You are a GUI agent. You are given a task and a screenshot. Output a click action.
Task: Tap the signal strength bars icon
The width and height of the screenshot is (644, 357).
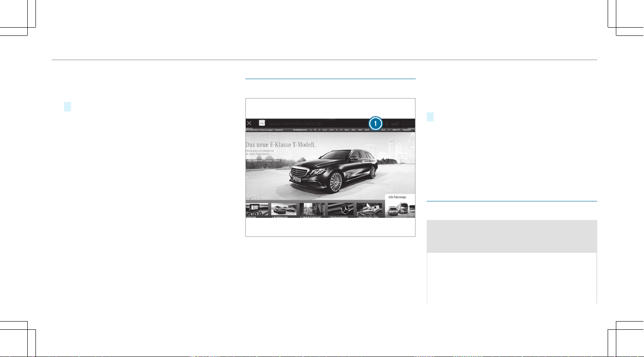click(x=395, y=124)
